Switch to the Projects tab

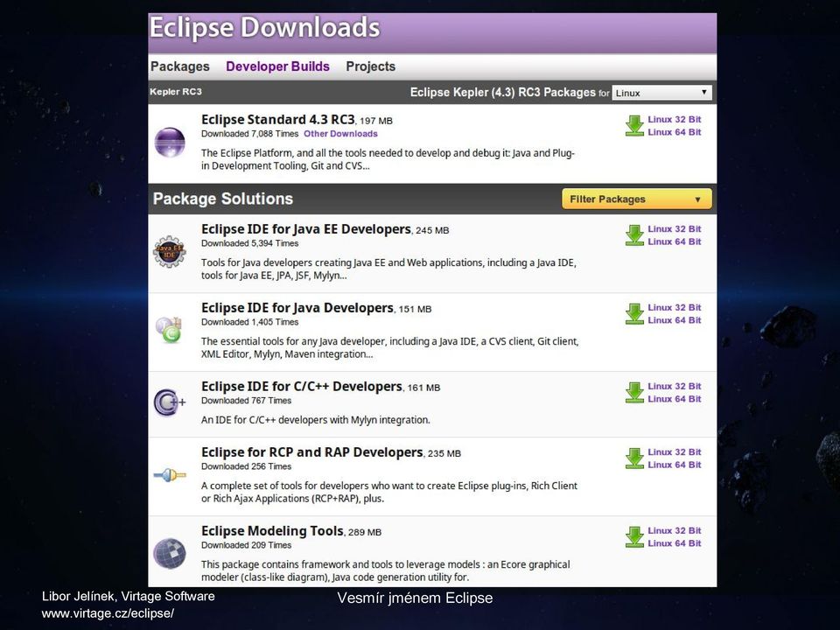coord(371,66)
